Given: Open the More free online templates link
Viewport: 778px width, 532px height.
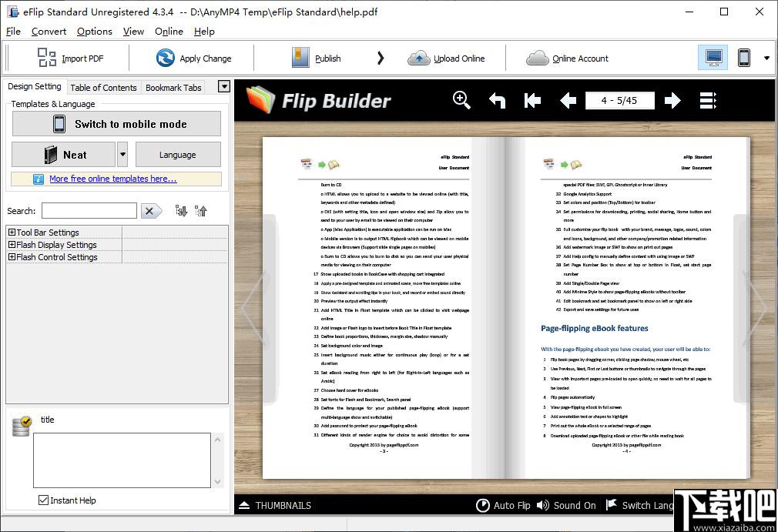Looking at the screenshot, I should 112,179.
